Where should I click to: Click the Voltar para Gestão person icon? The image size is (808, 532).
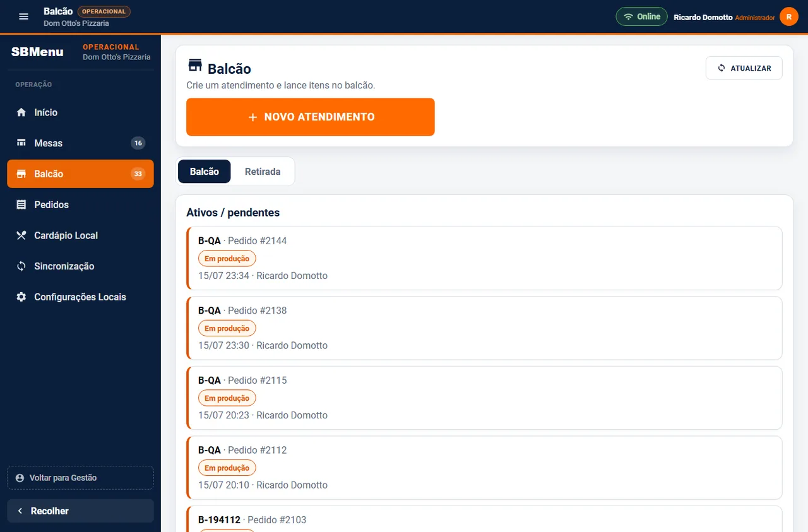[20, 478]
